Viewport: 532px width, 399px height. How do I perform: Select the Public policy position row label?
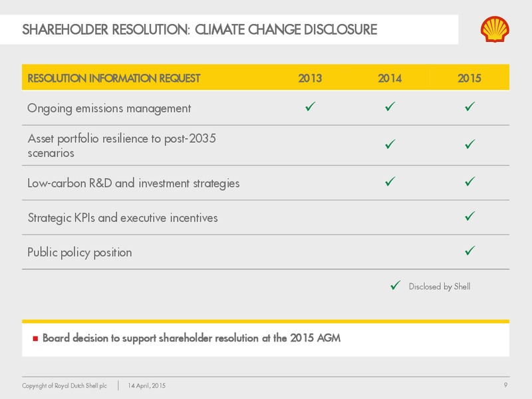pyautogui.click(x=80, y=253)
